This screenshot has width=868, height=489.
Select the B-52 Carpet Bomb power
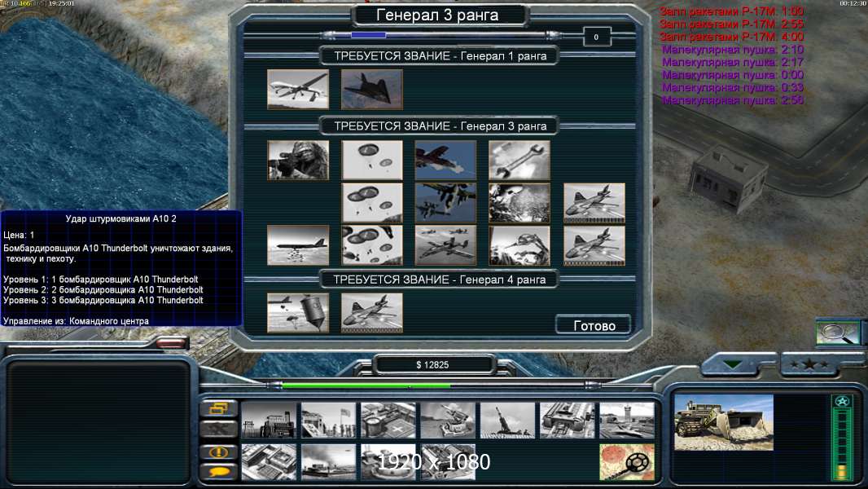coord(298,245)
